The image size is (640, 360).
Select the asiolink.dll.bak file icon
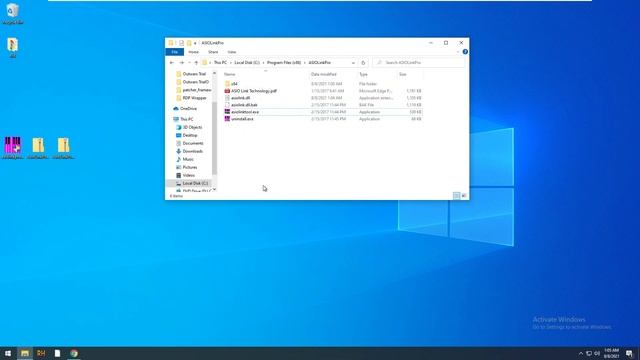pyautogui.click(x=227, y=105)
